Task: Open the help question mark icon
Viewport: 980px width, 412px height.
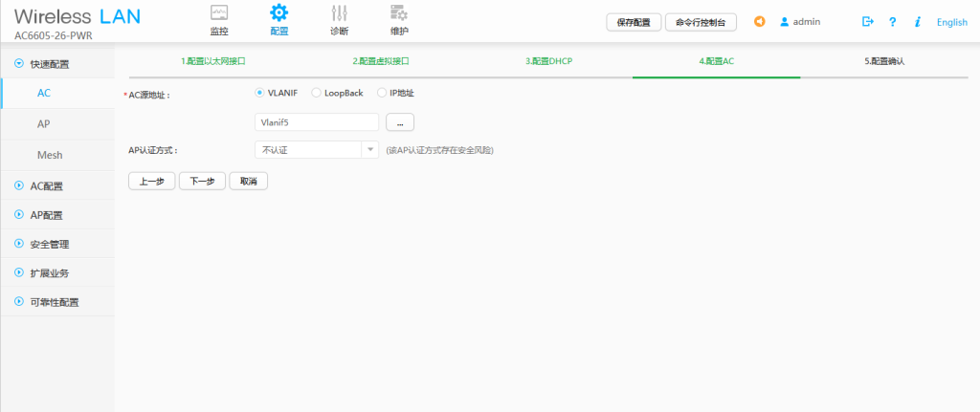Action: 893,22
